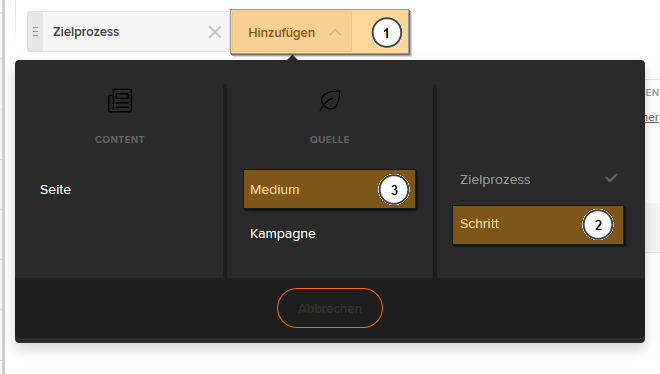Click the QUELLE column heading
The height and width of the screenshot is (374, 660).
[330, 140]
